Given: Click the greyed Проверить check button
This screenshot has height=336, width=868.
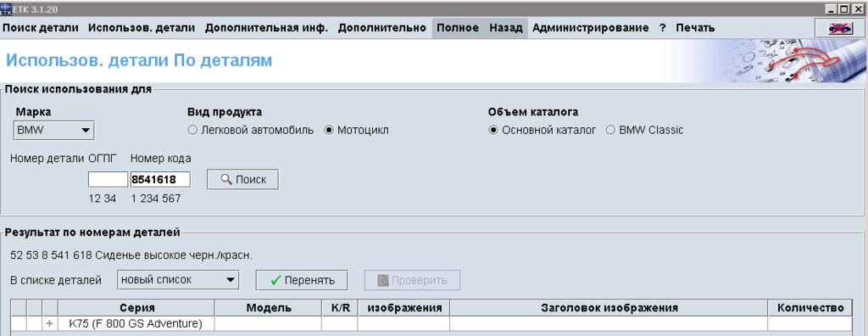Looking at the screenshot, I should [x=412, y=280].
